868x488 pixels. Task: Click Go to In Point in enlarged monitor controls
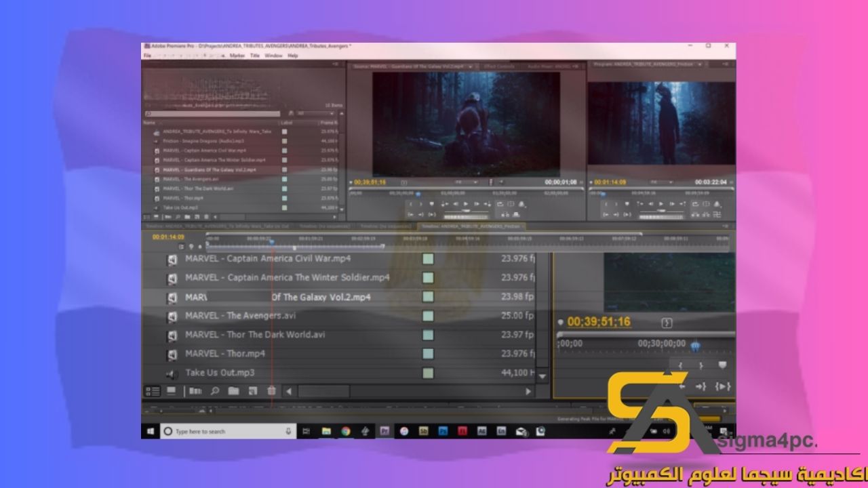[681, 386]
